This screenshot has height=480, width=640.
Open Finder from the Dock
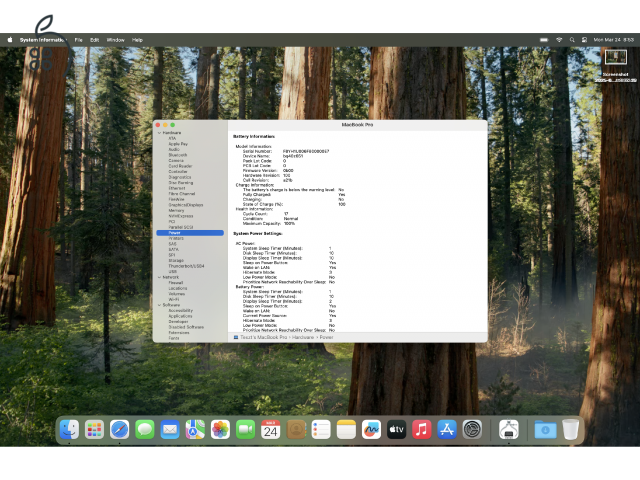tap(69, 429)
